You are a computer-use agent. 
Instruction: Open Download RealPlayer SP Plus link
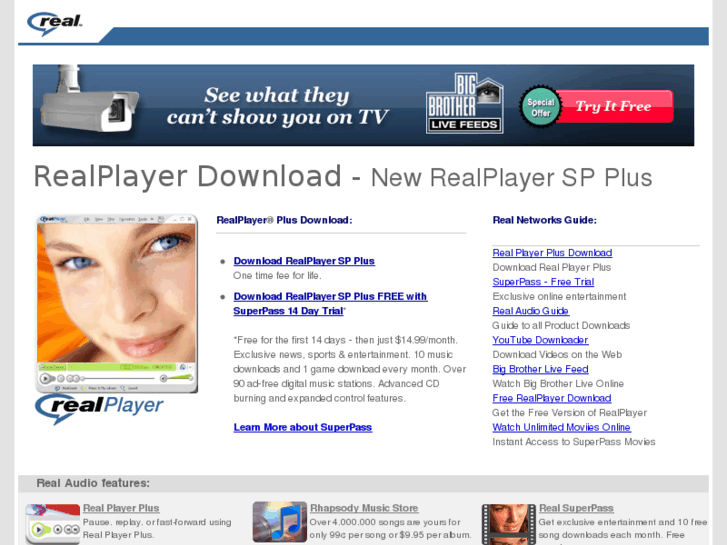304,261
